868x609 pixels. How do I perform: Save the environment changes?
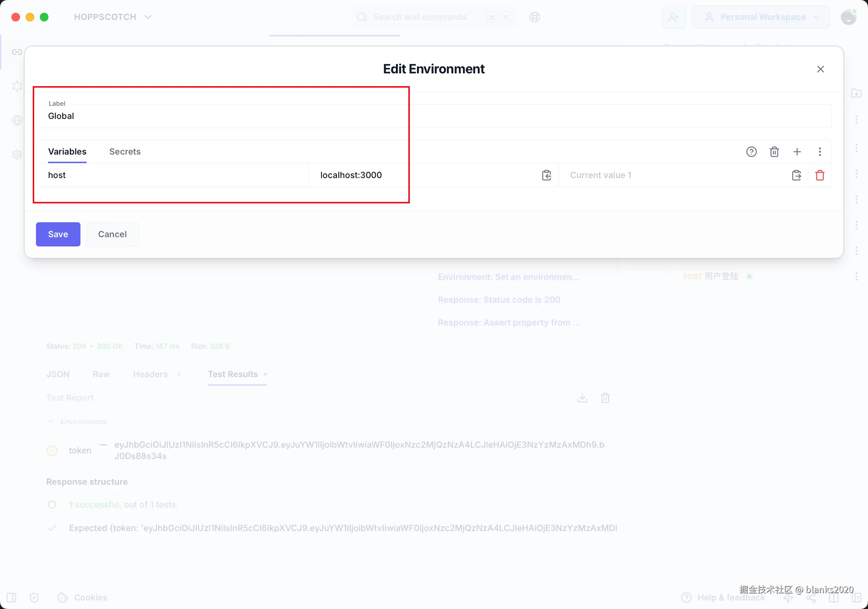point(58,234)
